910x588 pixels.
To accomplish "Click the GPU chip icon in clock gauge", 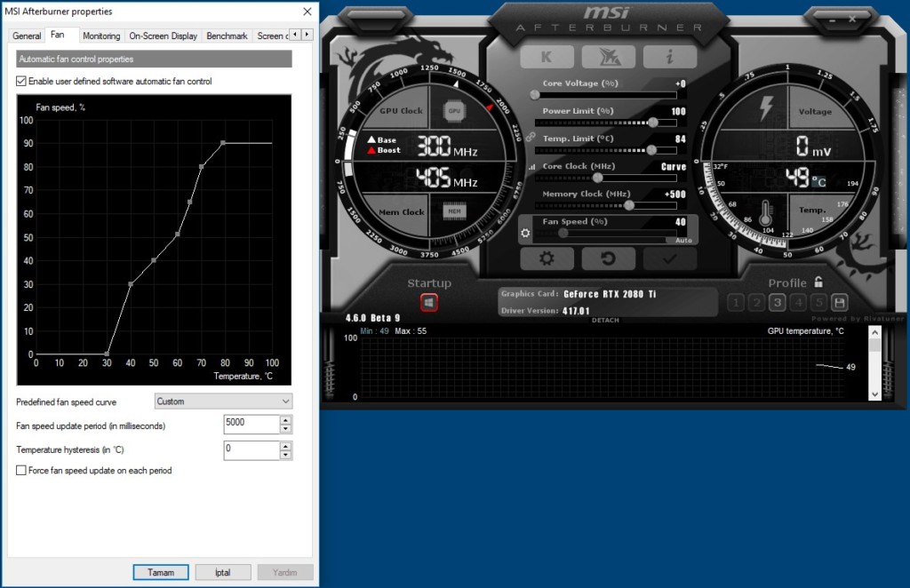I will (x=454, y=110).
